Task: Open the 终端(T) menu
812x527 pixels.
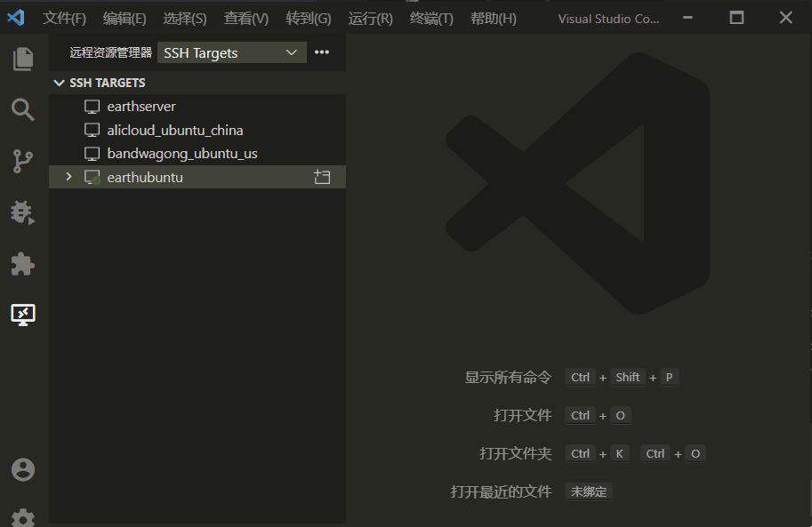Action: pyautogui.click(x=431, y=19)
